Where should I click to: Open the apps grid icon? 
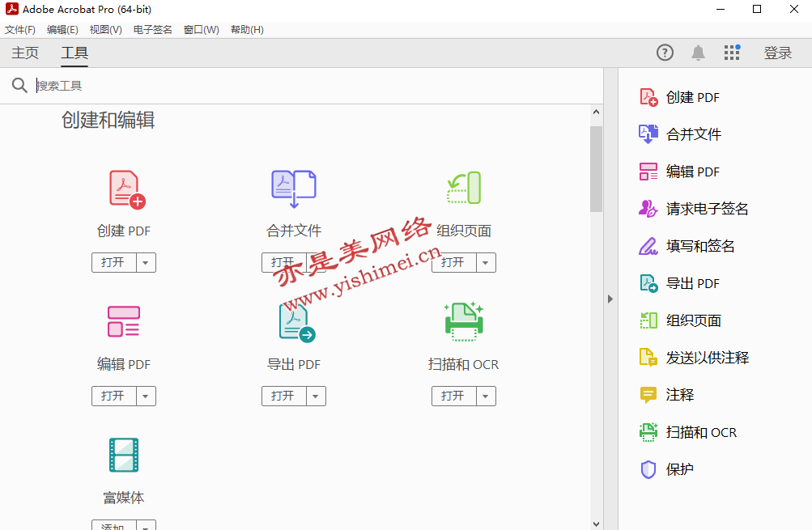pyautogui.click(x=732, y=53)
